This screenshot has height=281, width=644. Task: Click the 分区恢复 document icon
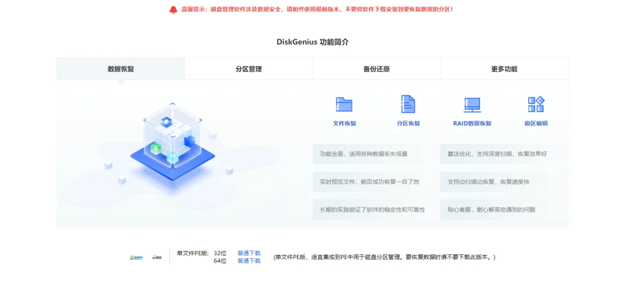[408, 104]
